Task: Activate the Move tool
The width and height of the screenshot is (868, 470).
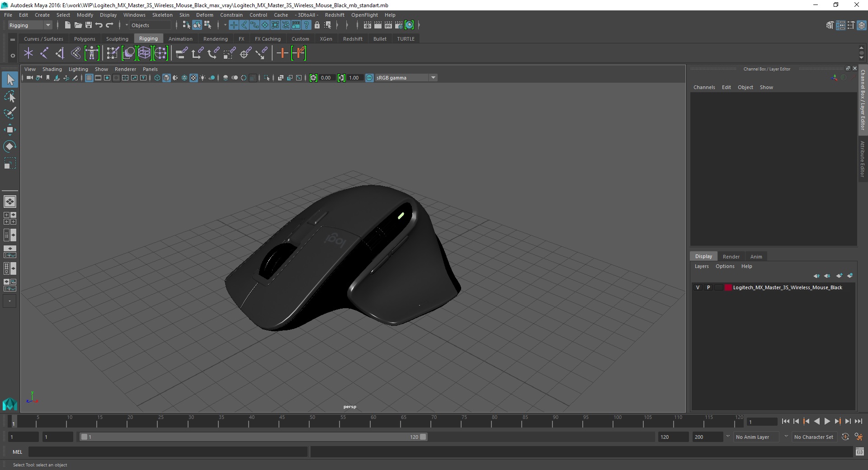Action: pyautogui.click(x=10, y=130)
